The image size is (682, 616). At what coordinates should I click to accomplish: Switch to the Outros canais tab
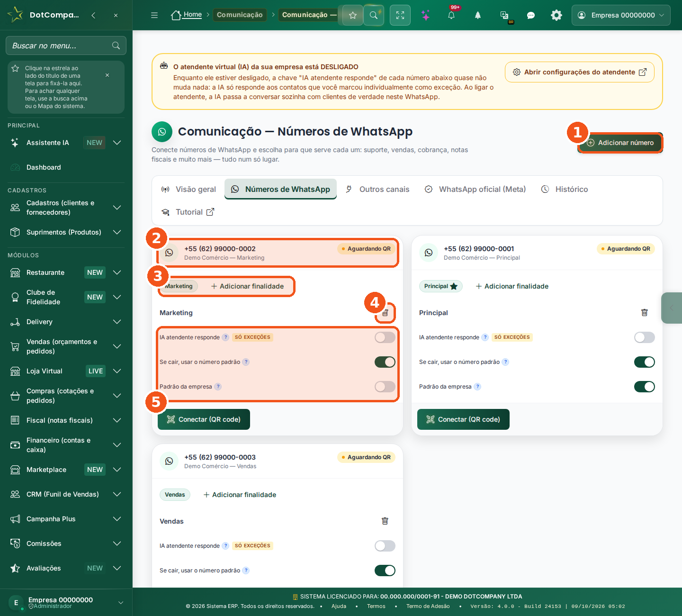coord(377,190)
